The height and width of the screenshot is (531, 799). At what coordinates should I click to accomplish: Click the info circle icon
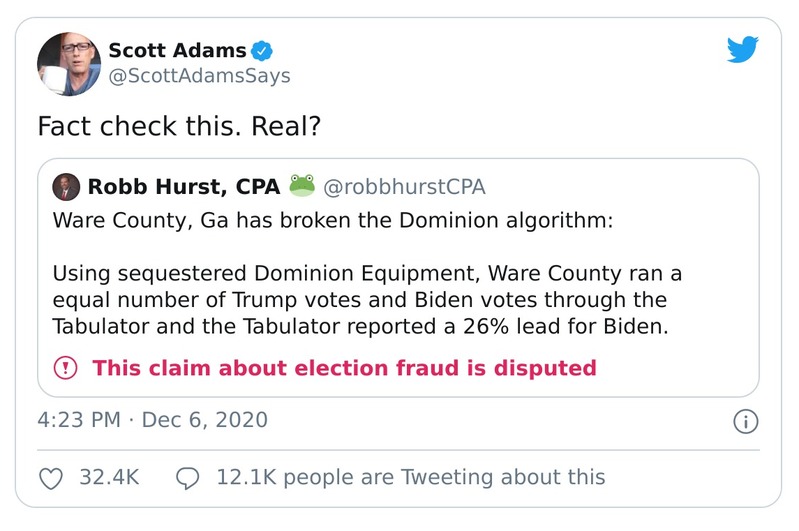745,421
